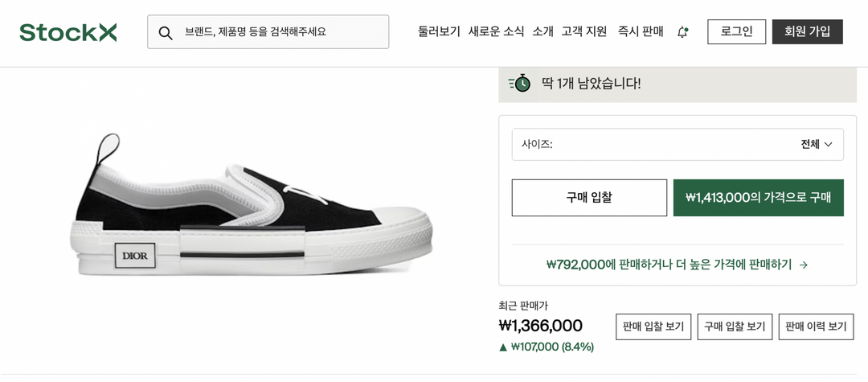Click the 로그인 button
The height and width of the screenshot is (382, 868).
pyautogui.click(x=736, y=31)
